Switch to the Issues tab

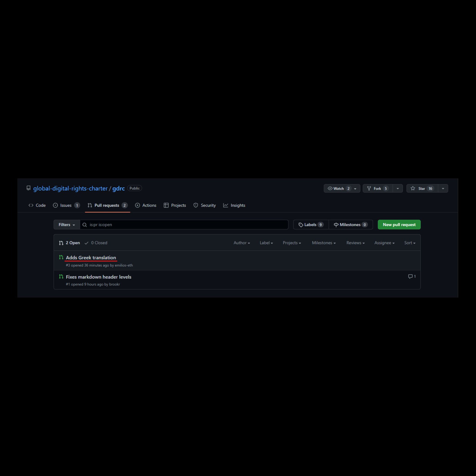coord(66,205)
